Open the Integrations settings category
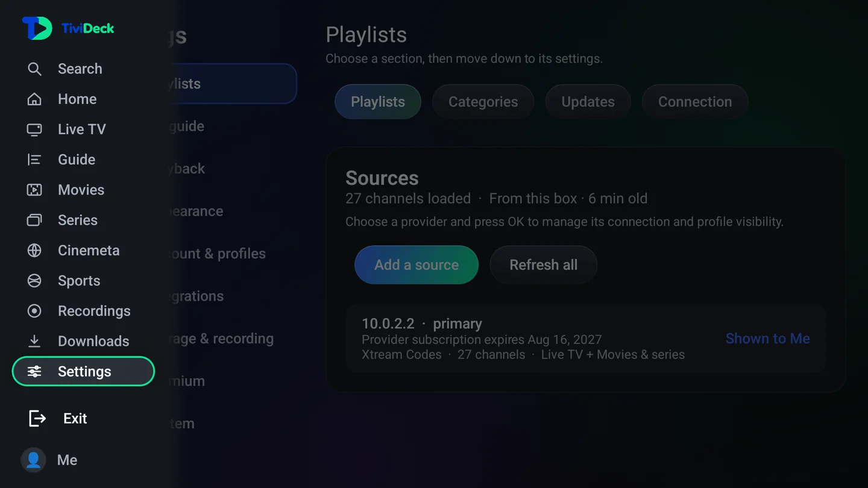Viewport: 868px width, 488px height. tap(197, 296)
